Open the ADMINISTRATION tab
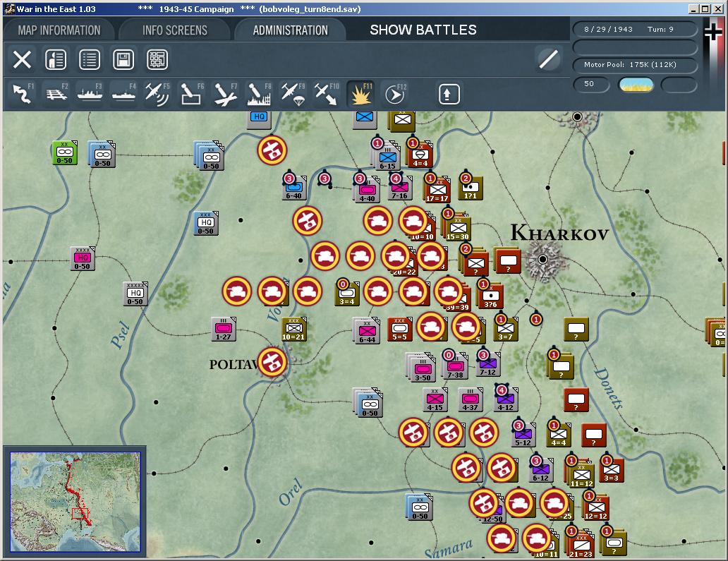The image size is (728, 561). tap(290, 30)
